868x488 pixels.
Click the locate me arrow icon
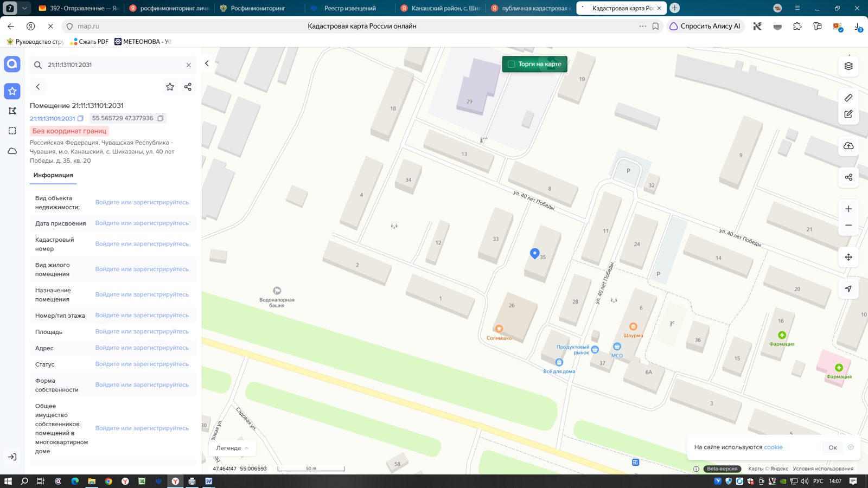[x=848, y=289]
